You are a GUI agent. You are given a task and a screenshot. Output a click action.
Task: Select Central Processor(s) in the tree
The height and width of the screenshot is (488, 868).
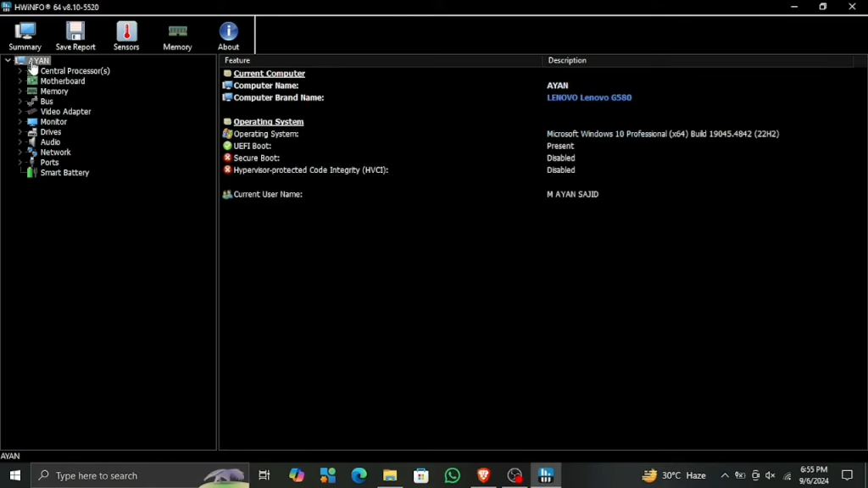[x=75, y=71]
